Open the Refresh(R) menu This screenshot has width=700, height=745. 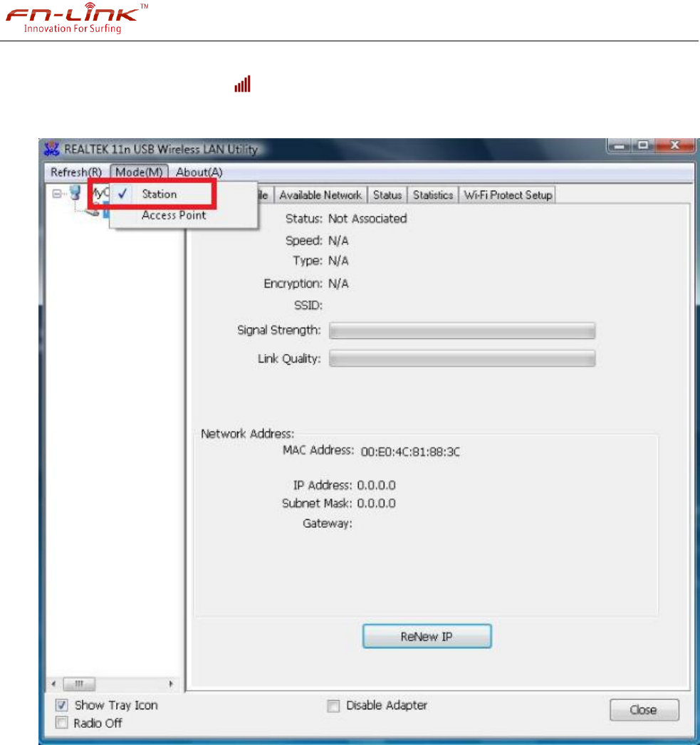[x=76, y=172]
